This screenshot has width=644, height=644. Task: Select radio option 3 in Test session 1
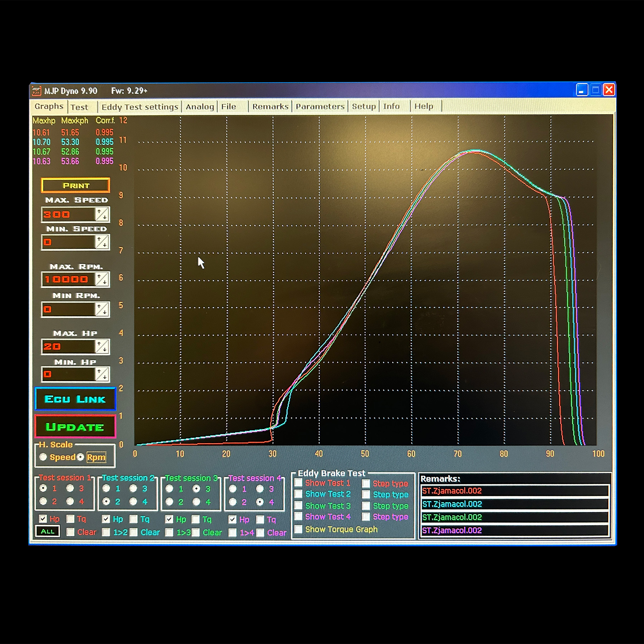pos(70,488)
